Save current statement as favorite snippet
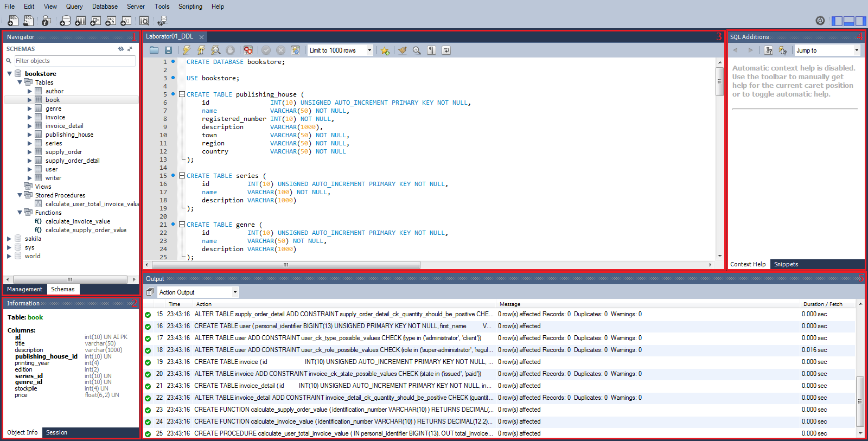The width and height of the screenshot is (868, 441). coord(385,50)
